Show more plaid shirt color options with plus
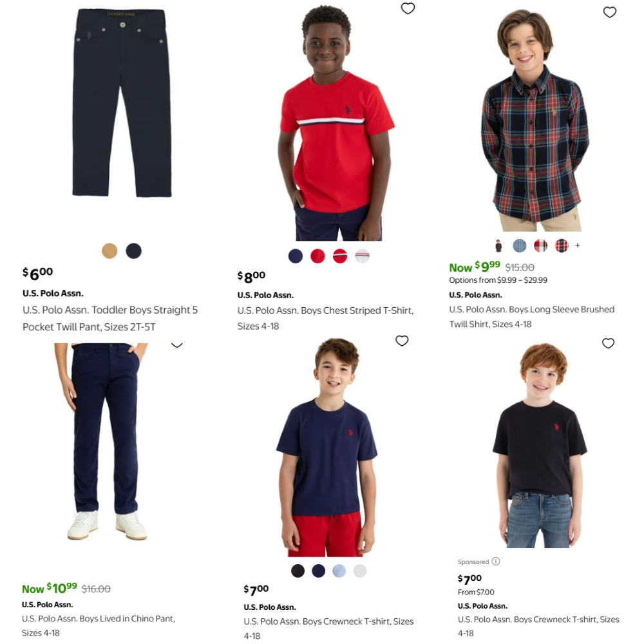This screenshot has width=644, height=644. 578,245
